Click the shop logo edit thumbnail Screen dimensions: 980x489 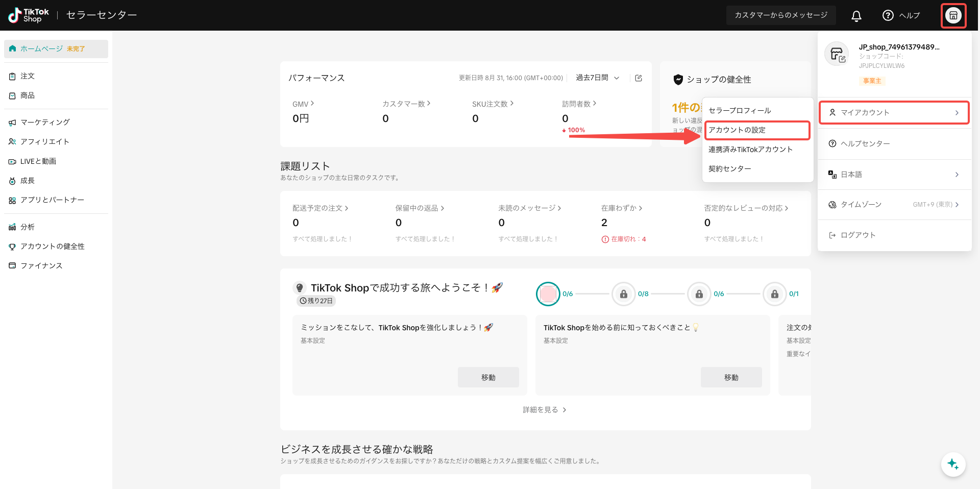pyautogui.click(x=837, y=54)
